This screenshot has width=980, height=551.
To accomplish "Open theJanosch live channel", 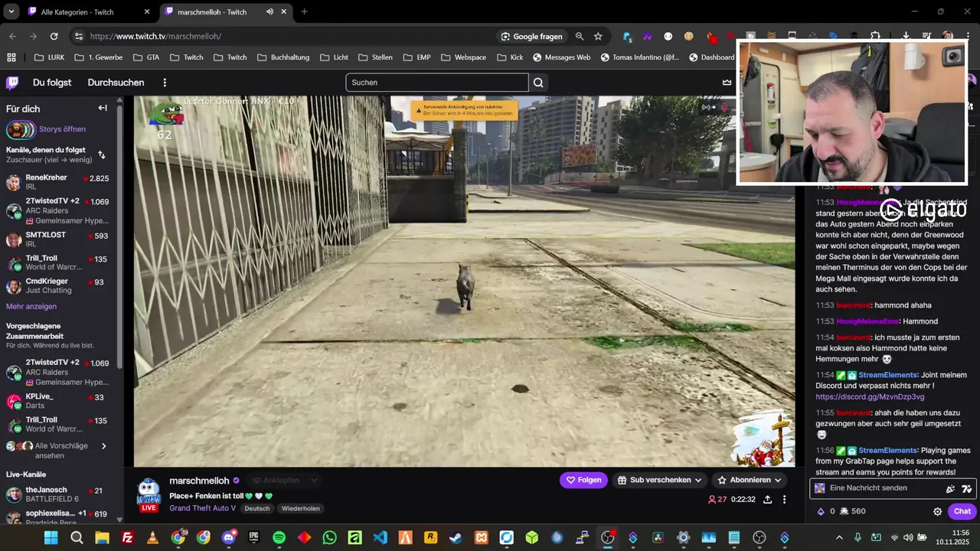I will pyautogui.click(x=61, y=494).
